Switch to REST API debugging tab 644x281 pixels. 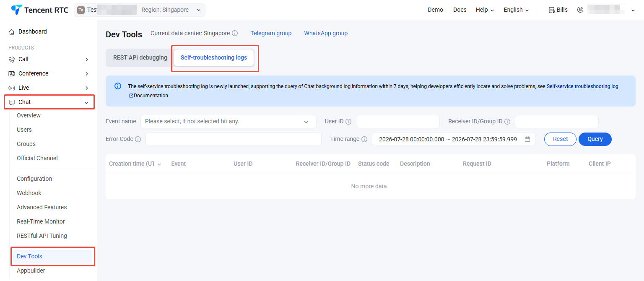[140, 57]
